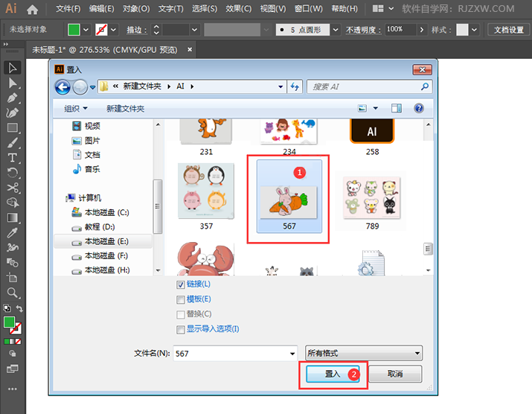Select the Blend tool
The height and width of the screenshot is (414, 532).
[13, 263]
